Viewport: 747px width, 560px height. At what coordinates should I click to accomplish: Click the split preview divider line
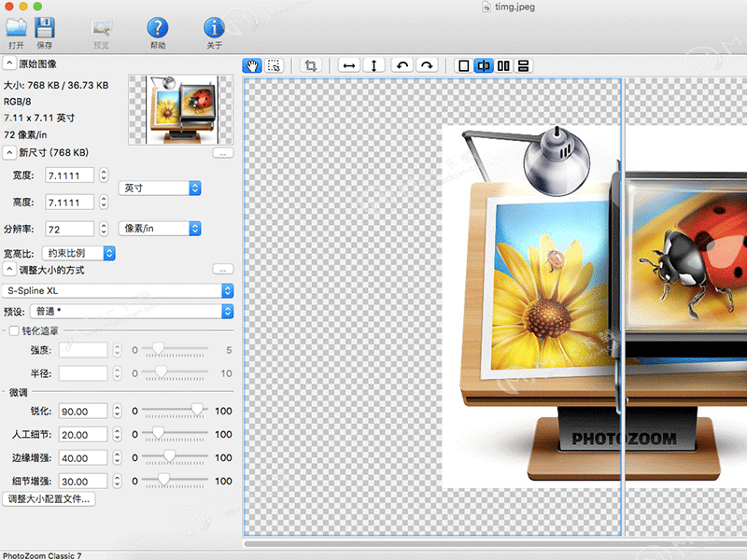622,307
